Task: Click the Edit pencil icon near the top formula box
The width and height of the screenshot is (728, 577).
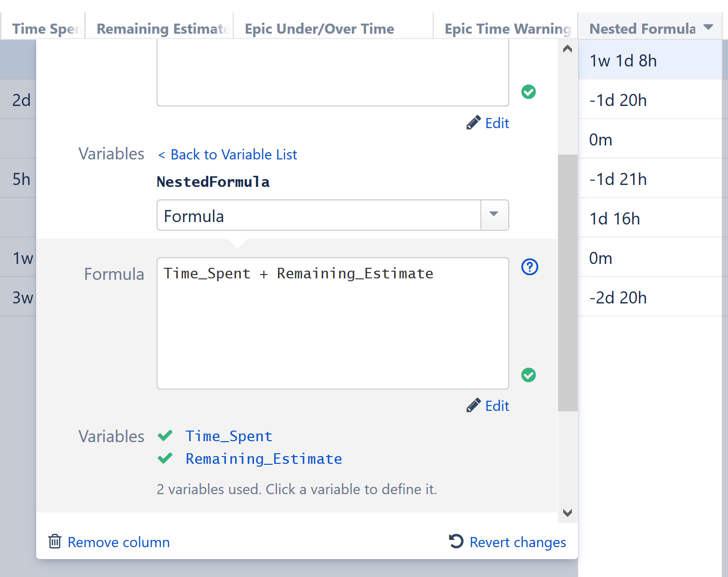Action: click(x=474, y=122)
